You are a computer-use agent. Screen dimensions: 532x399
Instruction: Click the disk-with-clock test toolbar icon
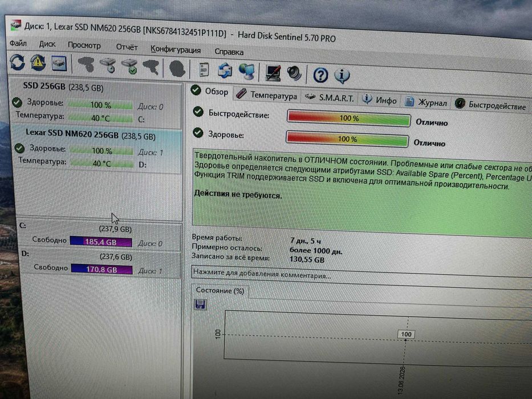pyautogui.click(x=108, y=65)
